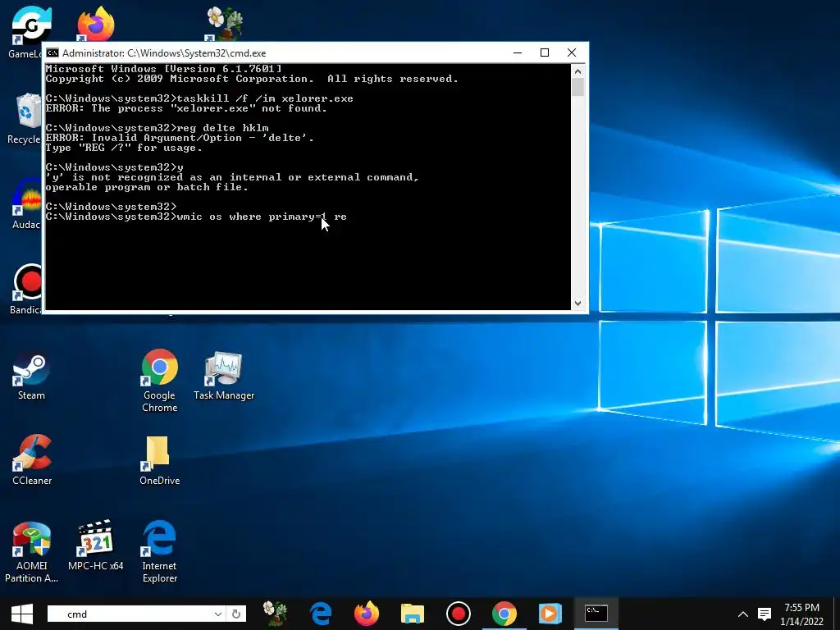Open MPC-HC x64 desktop shortcut
The image size is (840, 630).
point(96,546)
